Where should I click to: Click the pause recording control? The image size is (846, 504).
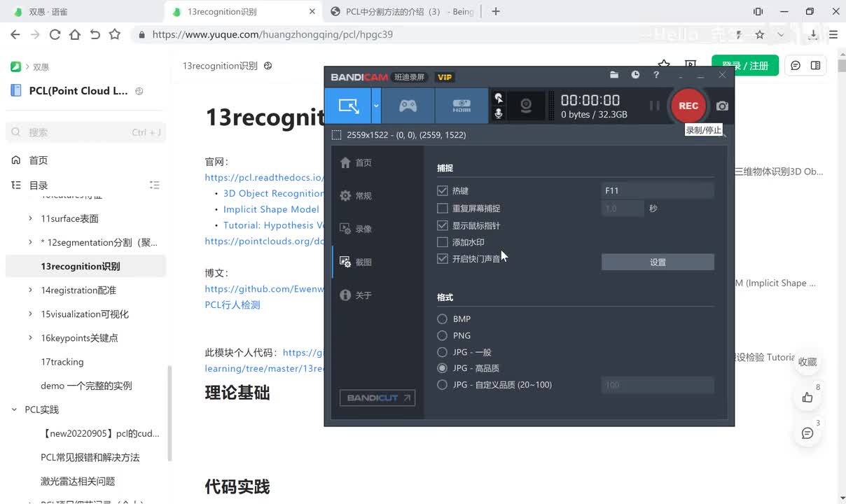tap(655, 106)
